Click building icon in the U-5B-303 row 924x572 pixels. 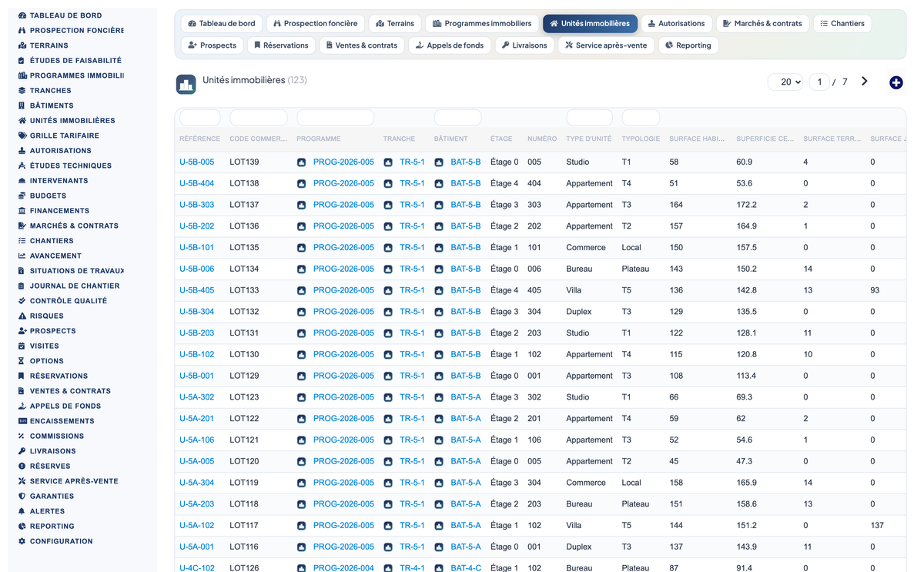click(x=439, y=205)
